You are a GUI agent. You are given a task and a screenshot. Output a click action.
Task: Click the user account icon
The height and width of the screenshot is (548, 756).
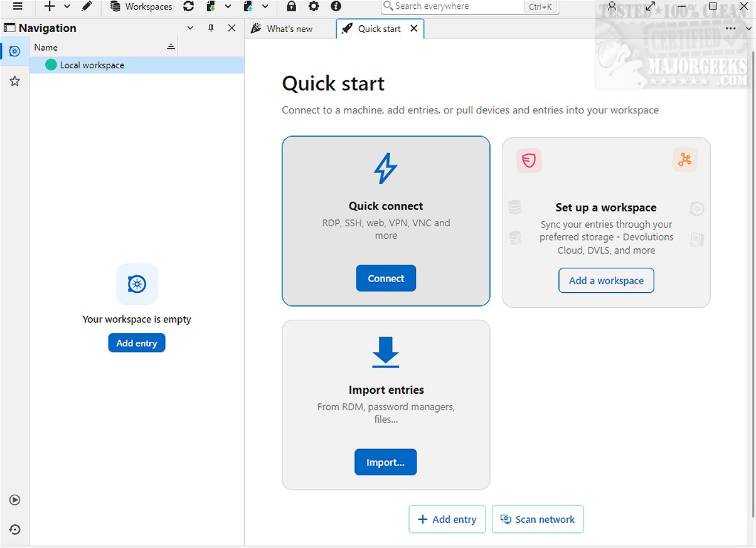[612, 6]
